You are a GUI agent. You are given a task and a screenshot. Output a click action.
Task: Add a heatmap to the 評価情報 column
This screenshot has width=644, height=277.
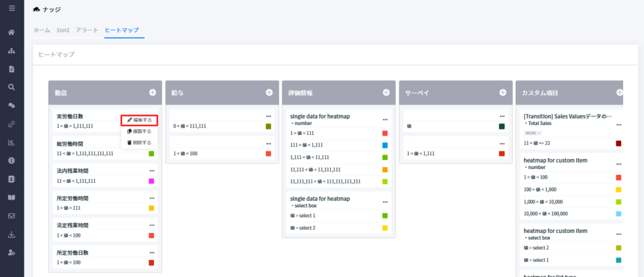click(x=386, y=93)
